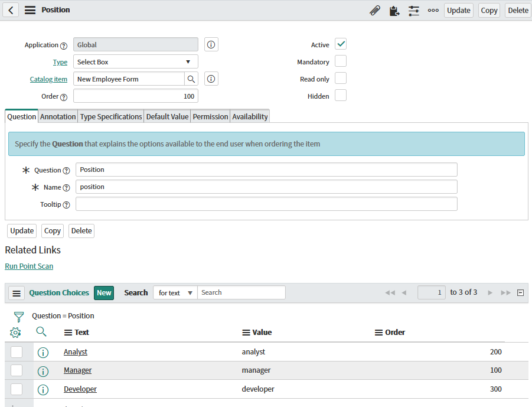Go back using the header arrow
Screen dimensions: 532x407
pos(11,10)
